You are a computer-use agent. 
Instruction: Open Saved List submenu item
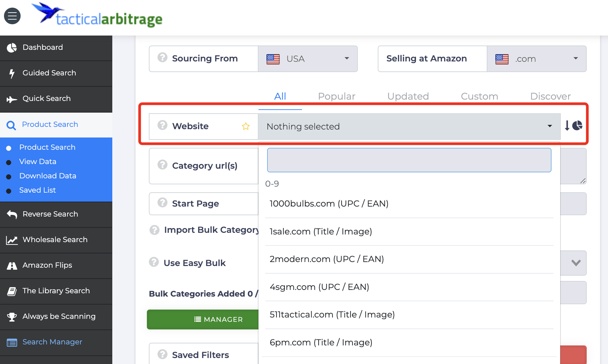[x=37, y=190]
